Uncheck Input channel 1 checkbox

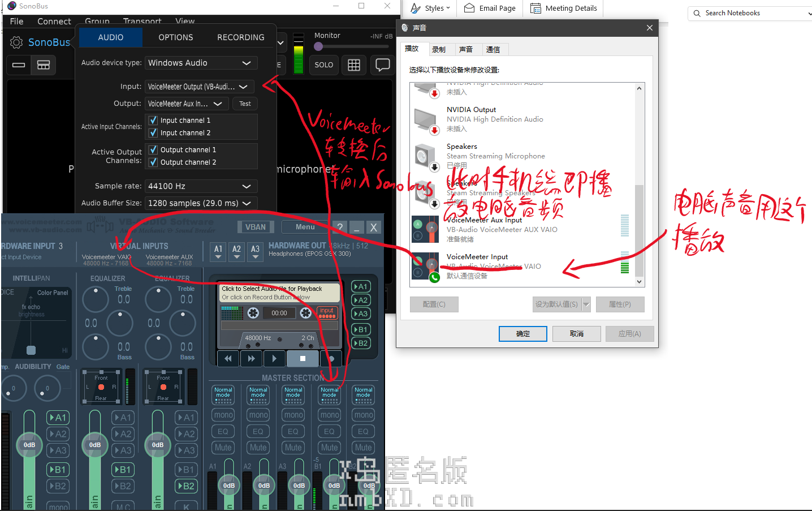click(x=153, y=121)
